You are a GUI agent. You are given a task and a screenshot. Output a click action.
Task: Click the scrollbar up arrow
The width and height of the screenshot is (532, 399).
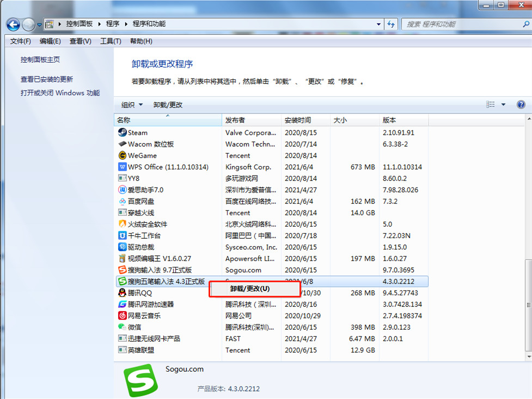528,119
